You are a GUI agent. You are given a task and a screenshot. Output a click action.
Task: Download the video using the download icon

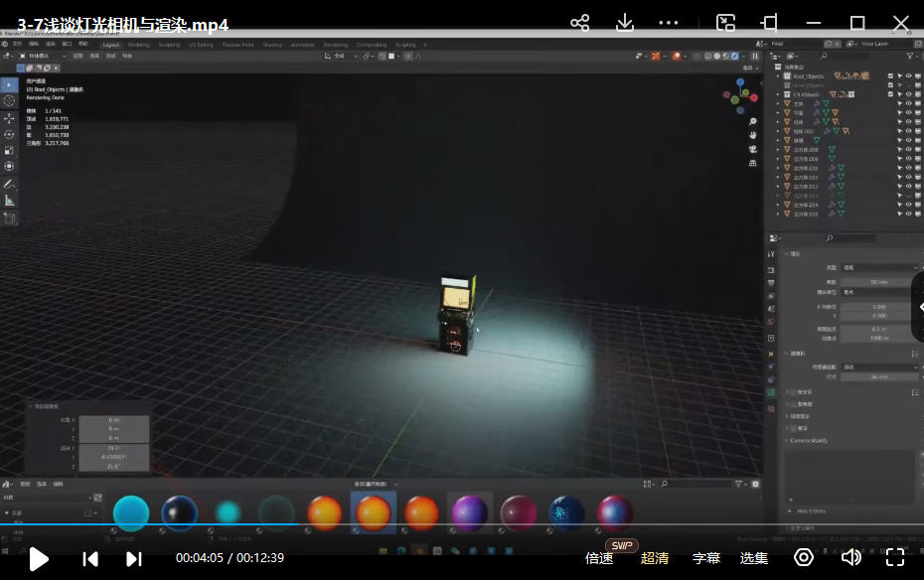click(625, 23)
